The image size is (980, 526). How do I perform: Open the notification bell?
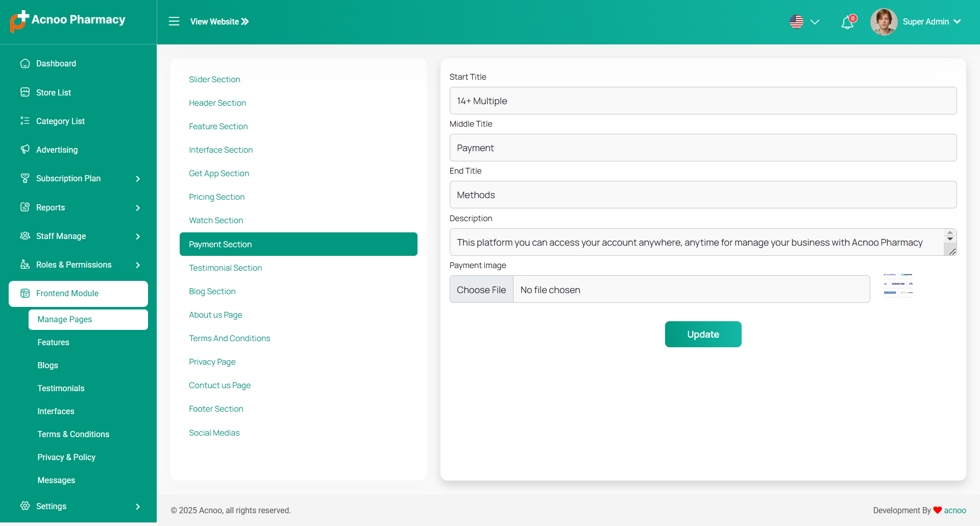(x=847, y=22)
